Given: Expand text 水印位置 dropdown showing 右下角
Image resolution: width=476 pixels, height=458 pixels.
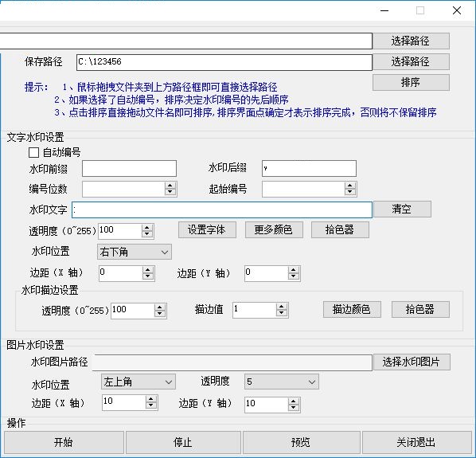Looking at the screenshot, I should pos(135,252).
